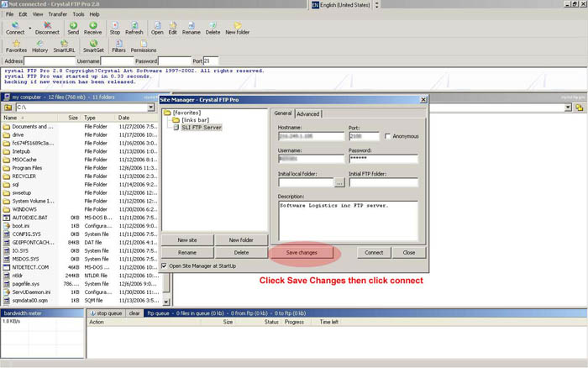The width and height of the screenshot is (588, 368).
Task: Select the [links bar] folder
Action: 196,120
